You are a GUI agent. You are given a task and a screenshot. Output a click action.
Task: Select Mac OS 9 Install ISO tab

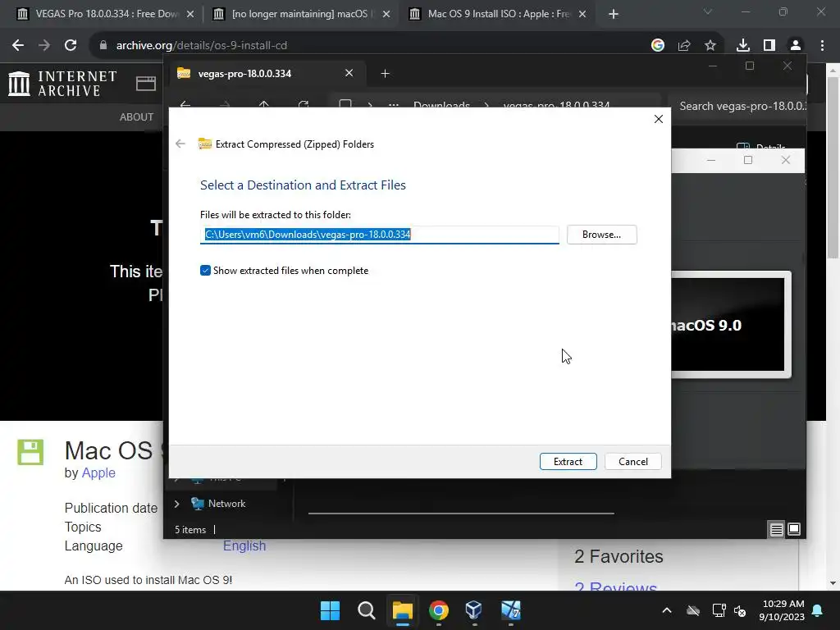(499, 14)
